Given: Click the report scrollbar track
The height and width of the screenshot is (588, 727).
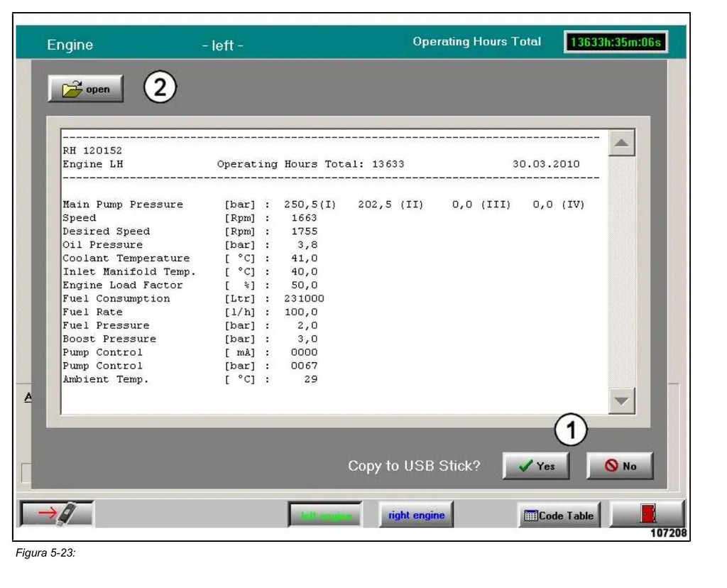Looking at the screenshot, I should 621,272.
